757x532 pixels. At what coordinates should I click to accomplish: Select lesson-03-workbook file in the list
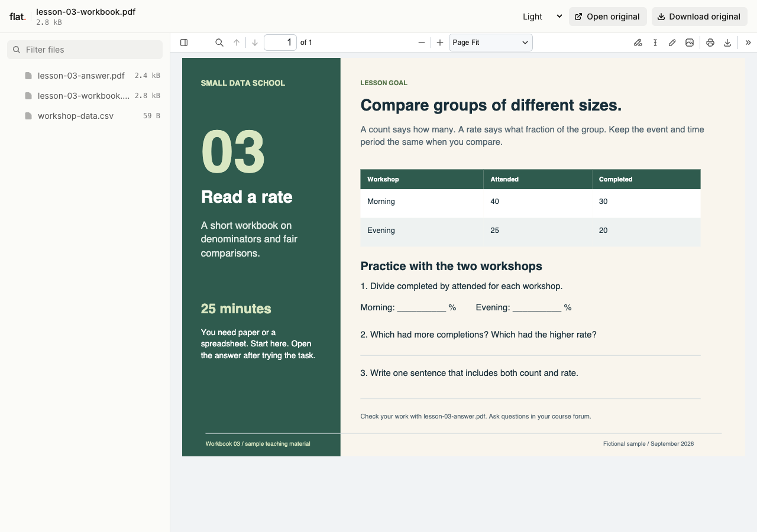[85, 96]
